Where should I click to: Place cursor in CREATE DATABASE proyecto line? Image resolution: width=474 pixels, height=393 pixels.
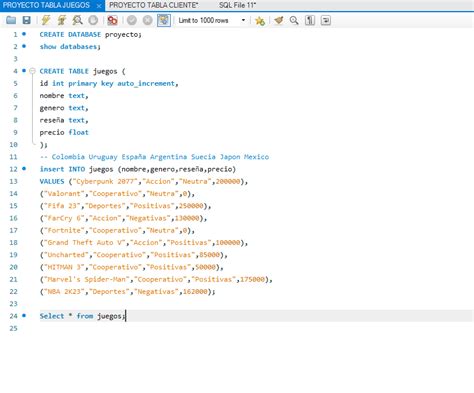click(x=90, y=34)
